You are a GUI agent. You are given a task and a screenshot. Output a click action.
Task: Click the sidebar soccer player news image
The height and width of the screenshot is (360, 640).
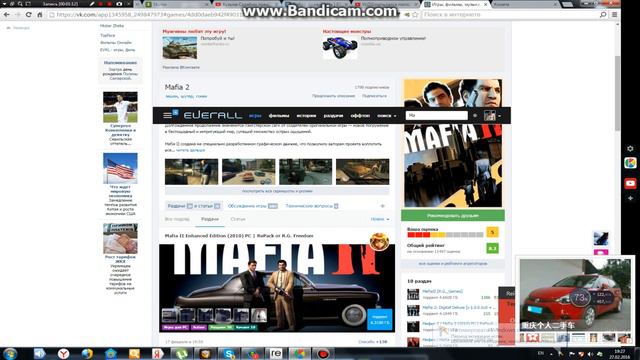click(120, 107)
